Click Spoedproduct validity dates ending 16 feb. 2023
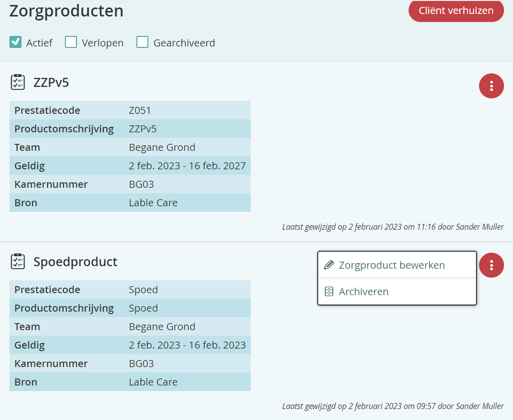The height and width of the screenshot is (420, 513). [x=187, y=345]
